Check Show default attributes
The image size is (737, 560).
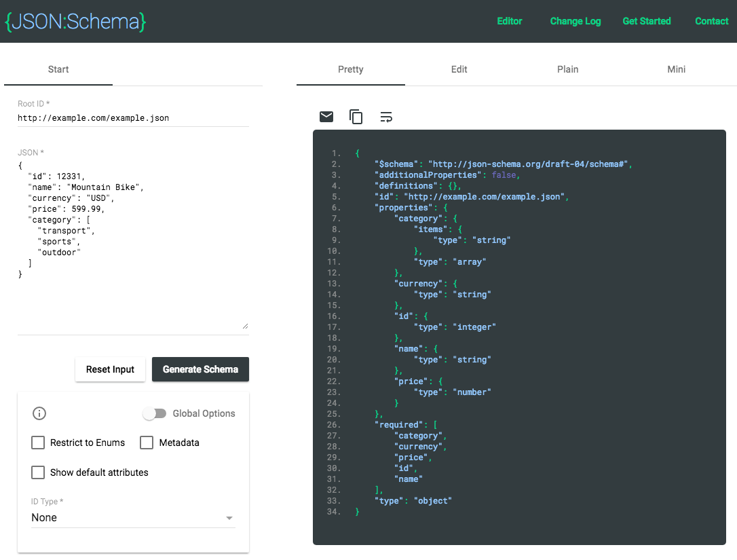(x=38, y=472)
